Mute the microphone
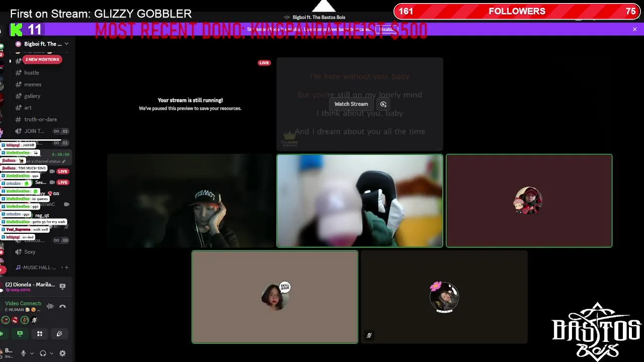 coord(23,353)
